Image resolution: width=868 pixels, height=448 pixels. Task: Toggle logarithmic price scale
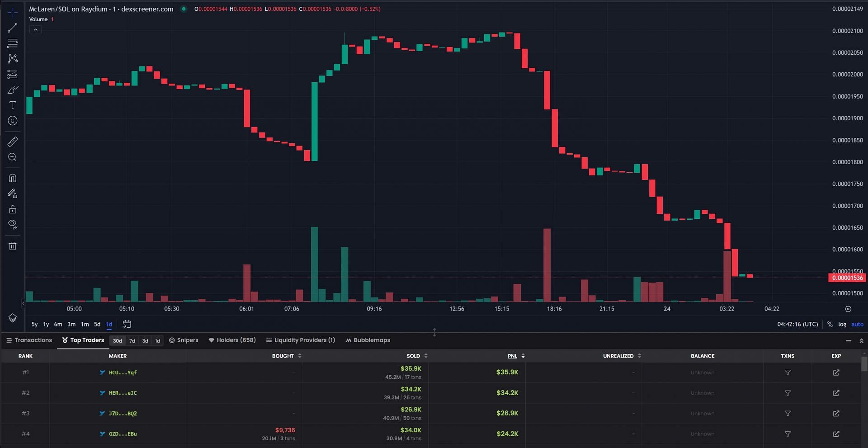pos(842,324)
